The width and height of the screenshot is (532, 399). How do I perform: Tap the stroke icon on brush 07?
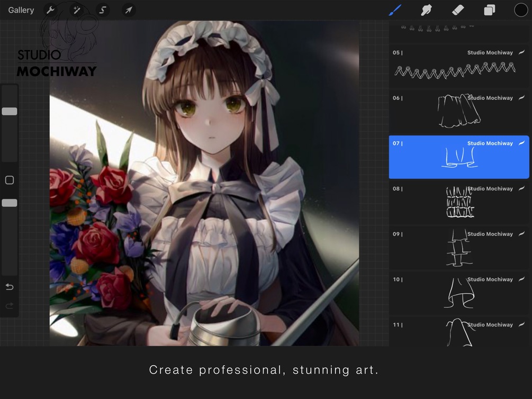tap(522, 143)
